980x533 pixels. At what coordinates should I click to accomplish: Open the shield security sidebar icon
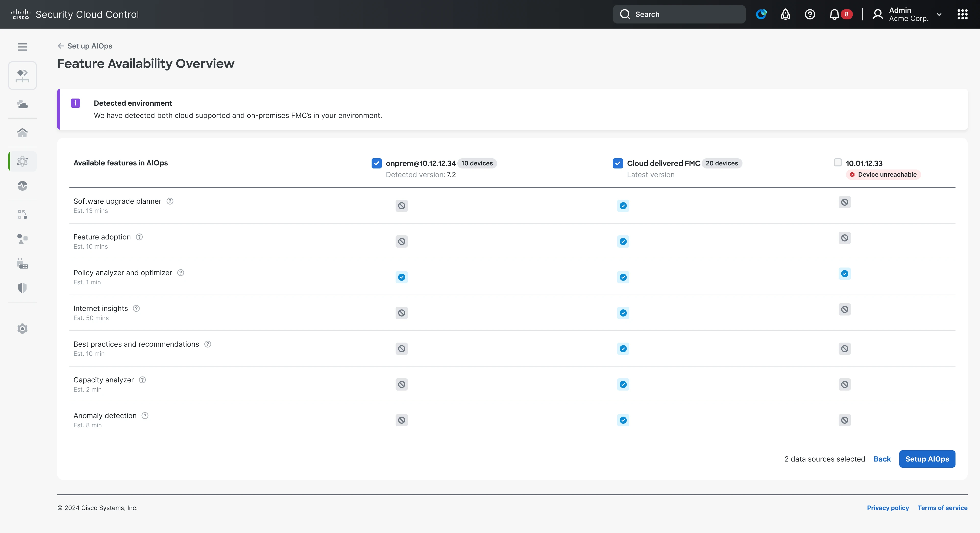[22, 288]
